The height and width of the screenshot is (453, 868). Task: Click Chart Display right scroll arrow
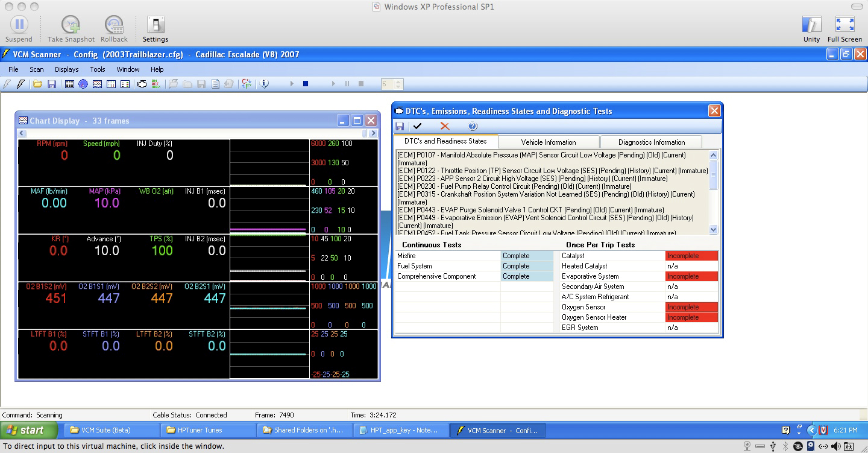[373, 133]
